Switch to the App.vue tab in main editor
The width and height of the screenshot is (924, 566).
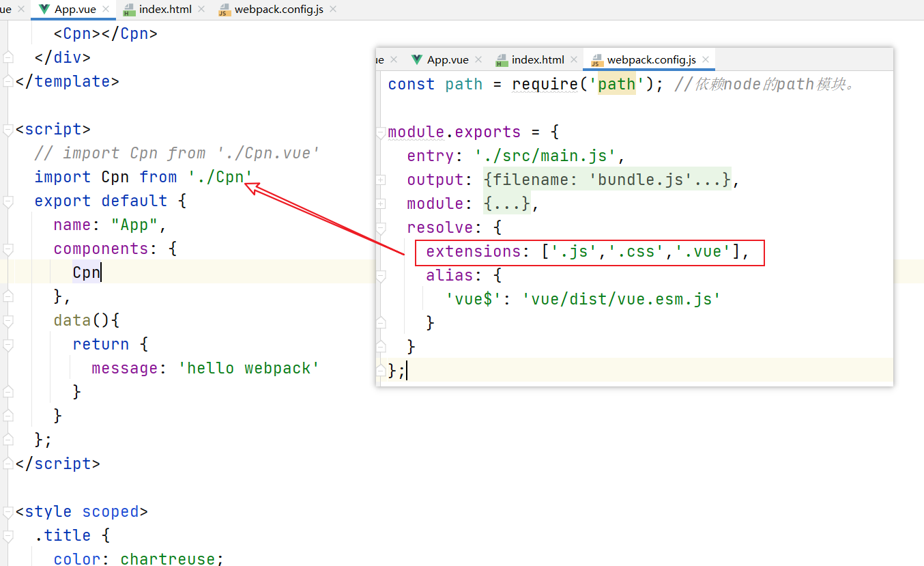(75, 10)
